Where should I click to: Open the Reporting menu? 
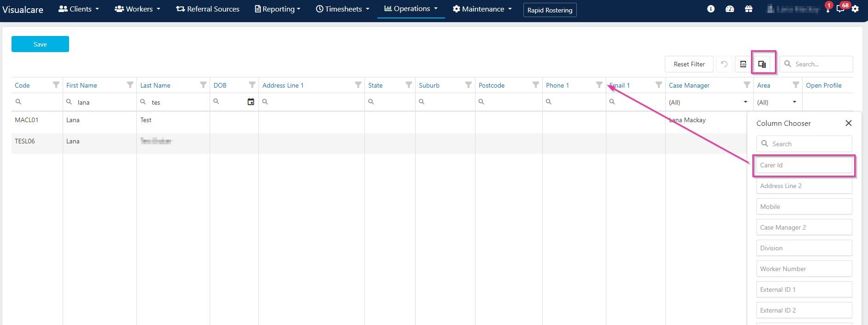click(x=277, y=9)
